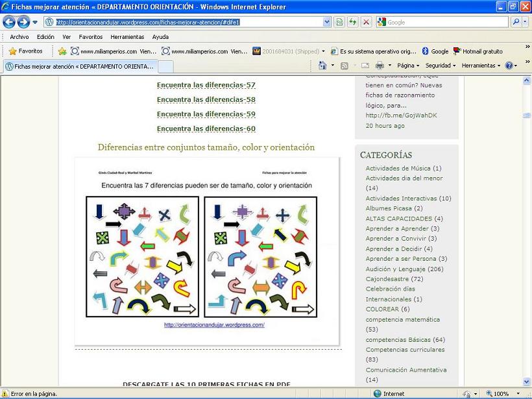Click the page error warning icon
Viewport: 532px width, 399px height.
(x=5, y=394)
